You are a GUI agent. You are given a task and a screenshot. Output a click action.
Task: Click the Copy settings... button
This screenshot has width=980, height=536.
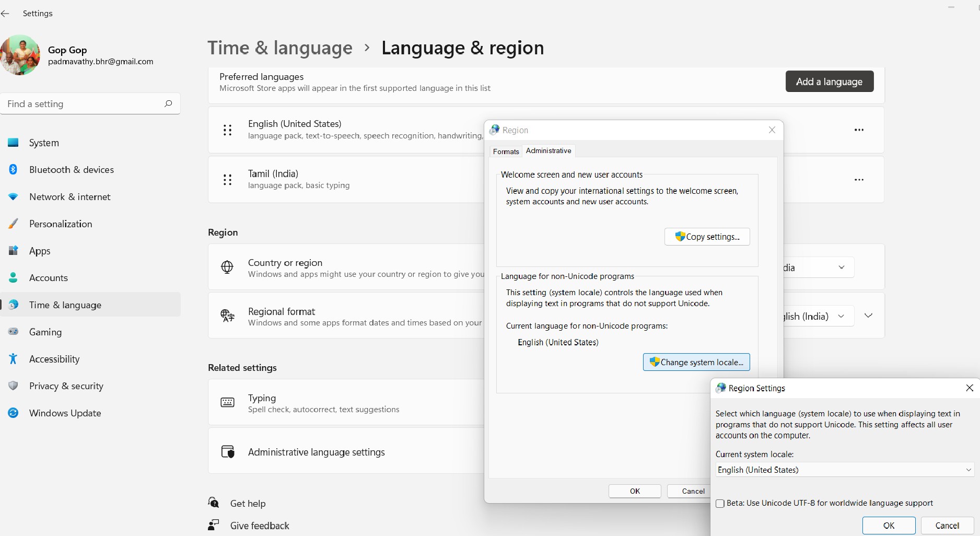tap(707, 237)
